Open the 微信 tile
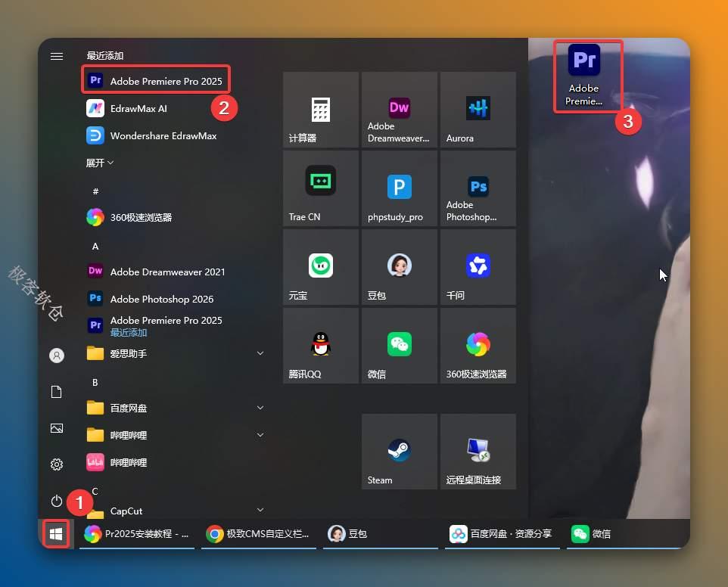 coord(400,346)
